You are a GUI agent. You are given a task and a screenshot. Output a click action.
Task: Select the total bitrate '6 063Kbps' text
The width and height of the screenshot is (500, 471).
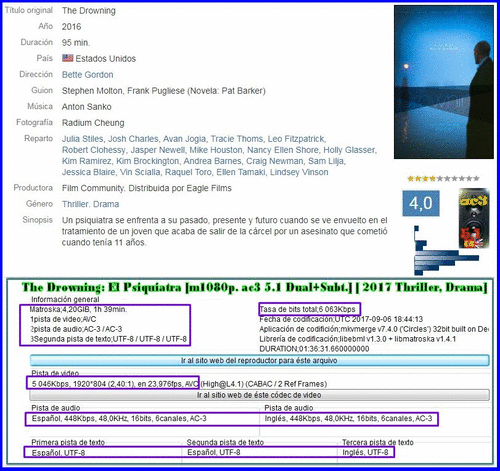pos(337,309)
